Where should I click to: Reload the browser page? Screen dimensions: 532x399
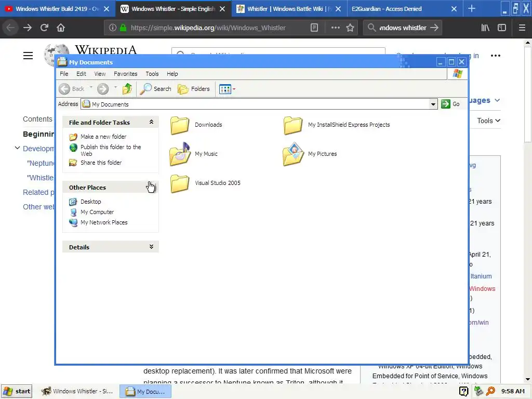44,28
